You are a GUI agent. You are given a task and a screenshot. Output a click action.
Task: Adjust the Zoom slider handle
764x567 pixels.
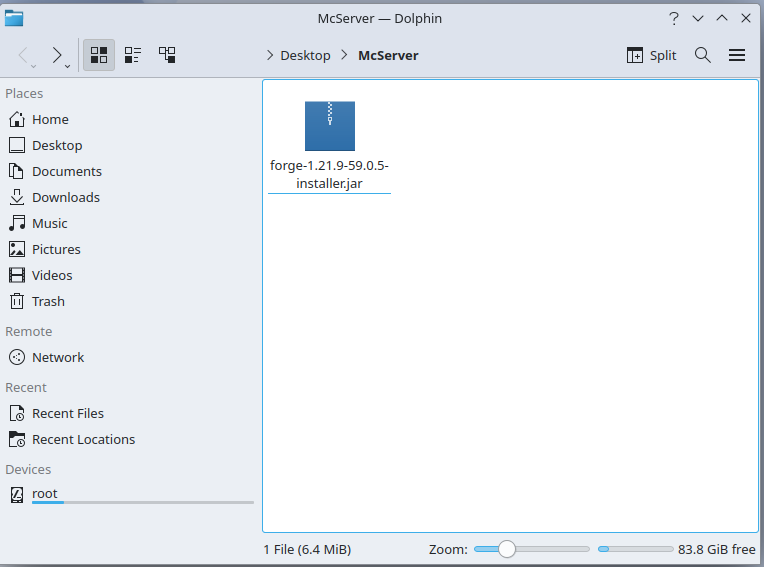tap(507, 549)
